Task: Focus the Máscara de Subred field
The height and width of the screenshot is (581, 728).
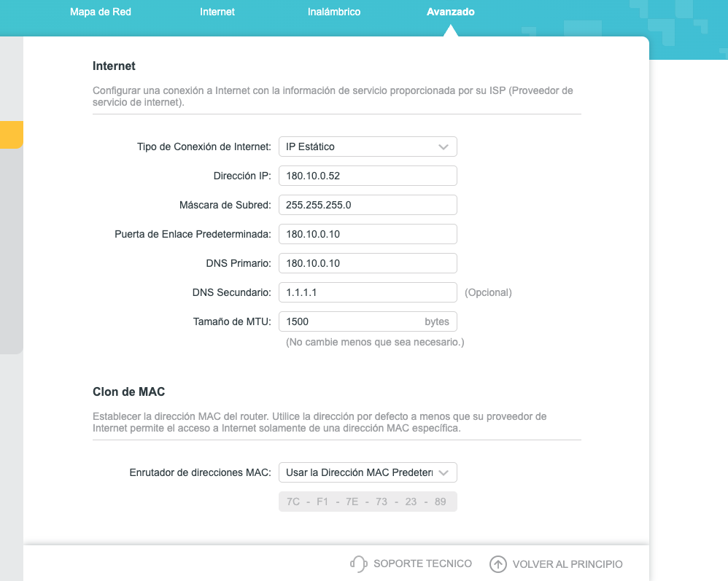Action: point(368,205)
